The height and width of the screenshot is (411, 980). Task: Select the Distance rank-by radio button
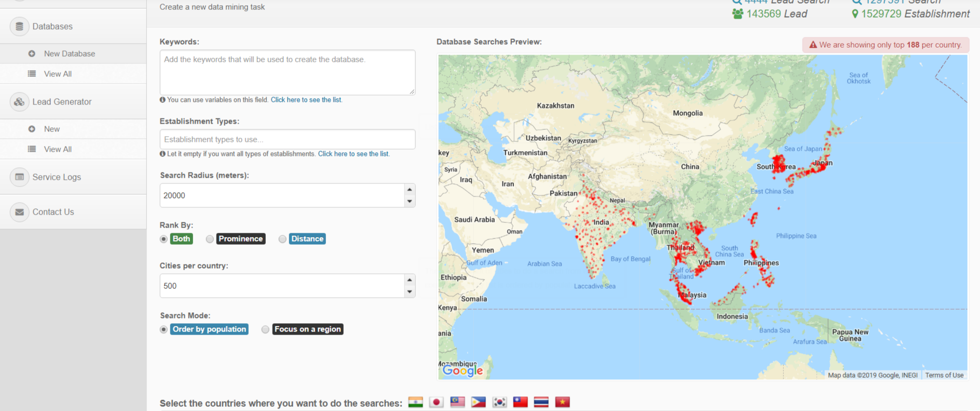point(282,239)
